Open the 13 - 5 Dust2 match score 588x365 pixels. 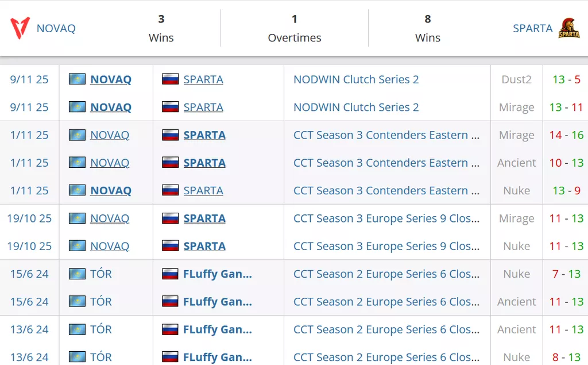(x=566, y=79)
